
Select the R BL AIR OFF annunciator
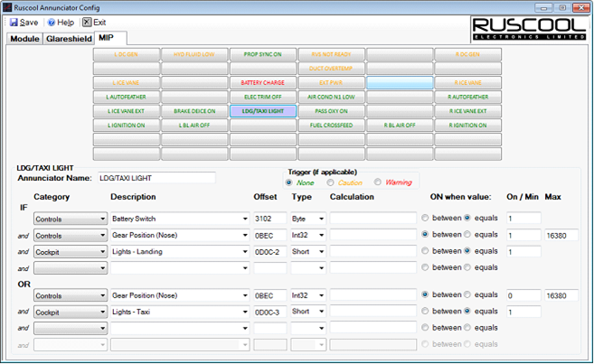tap(400, 126)
